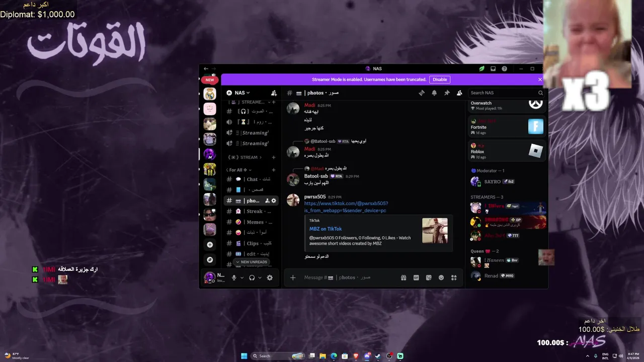Open Fortnite activity card
The image size is (644, 362).
point(508,126)
